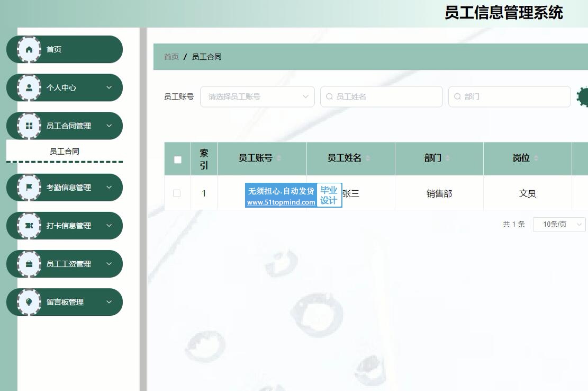Click the 员工合同 breadcrumb item
Screen dimensions: 588x391
pyautogui.click(x=206, y=57)
